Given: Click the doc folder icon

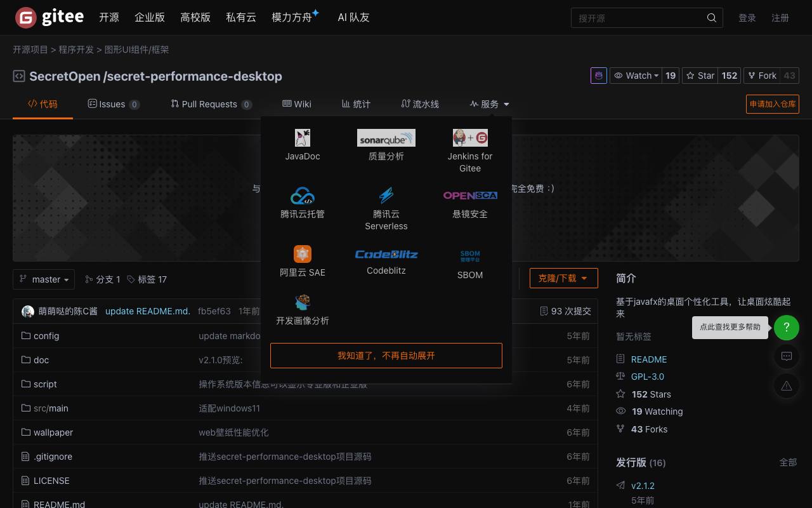Looking at the screenshot, I should [x=26, y=359].
